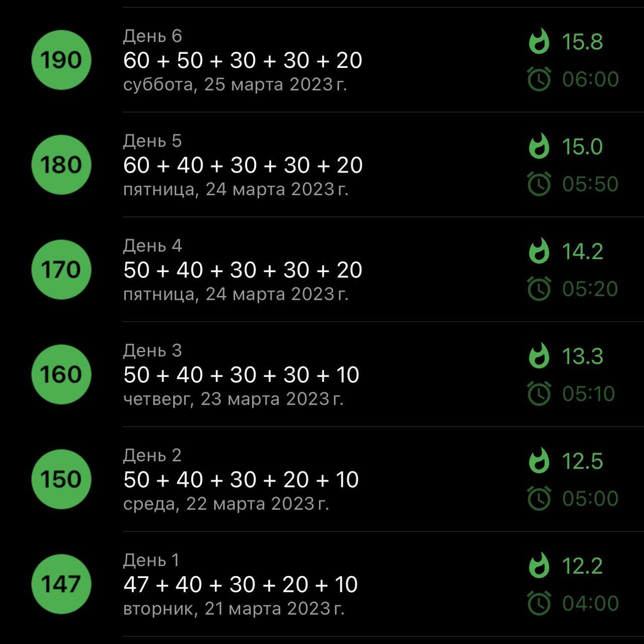Image resolution: width=644 pixels, height=644 pixels.
Task: Tap the flame icon beside 12.5
Action: pyautogui.click(x=539, y=460)
